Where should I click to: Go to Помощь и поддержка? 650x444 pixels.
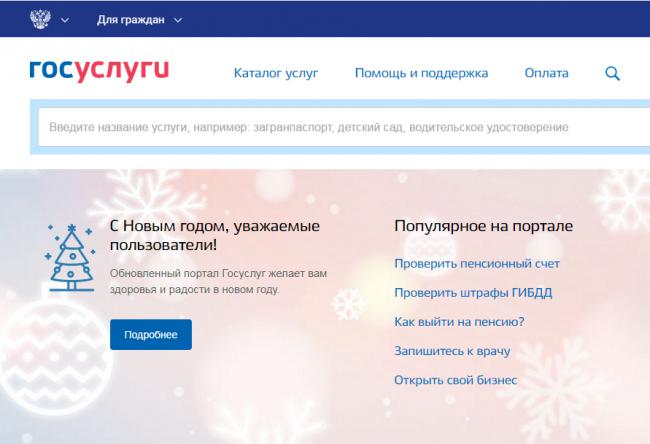tap(422, 73)
